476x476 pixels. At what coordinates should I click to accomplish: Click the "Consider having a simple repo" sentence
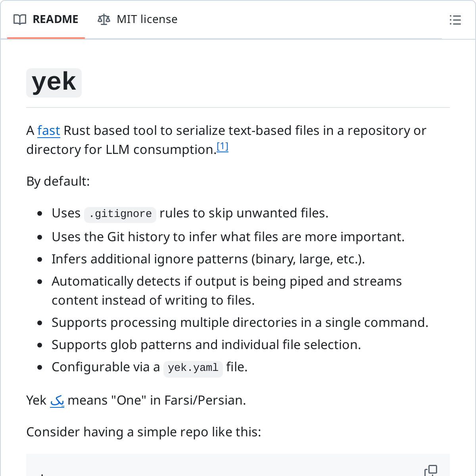coord(144,432)
